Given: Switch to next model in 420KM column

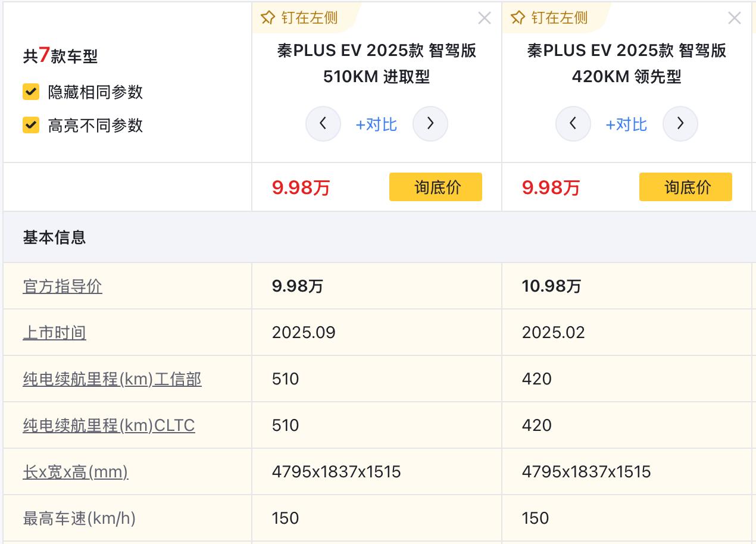Looking at the screenshot, I should 680,124.
